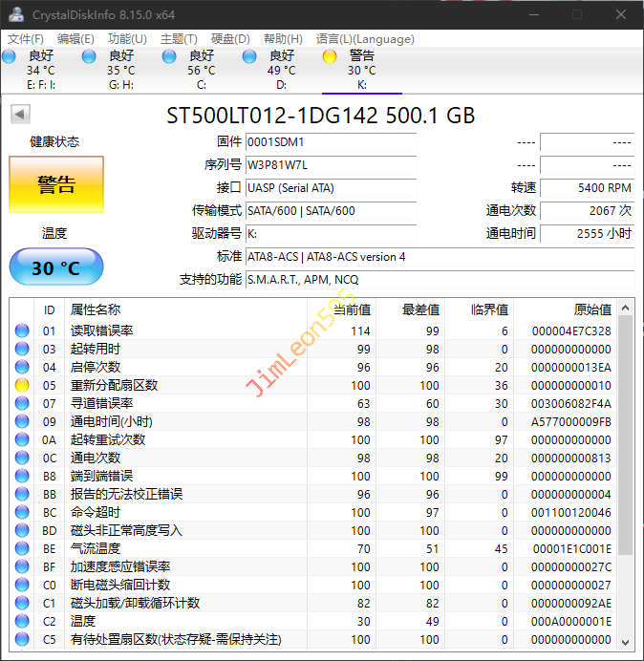Click the yellow 警告 health status button
644x661 pixels.
tap(56, 184)
